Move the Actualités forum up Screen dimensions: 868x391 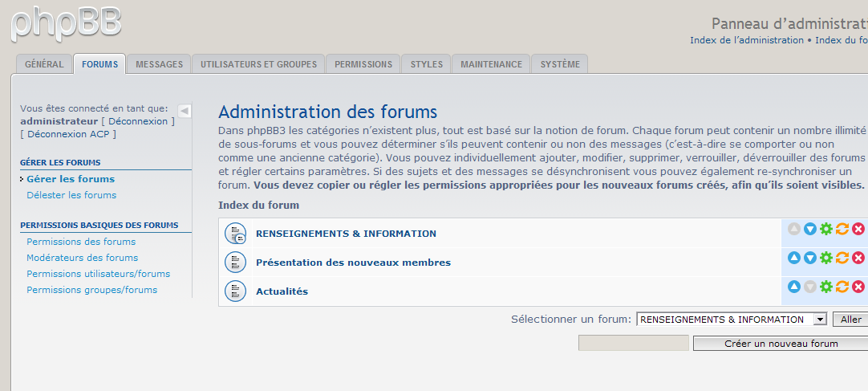(x=794, y=287)
